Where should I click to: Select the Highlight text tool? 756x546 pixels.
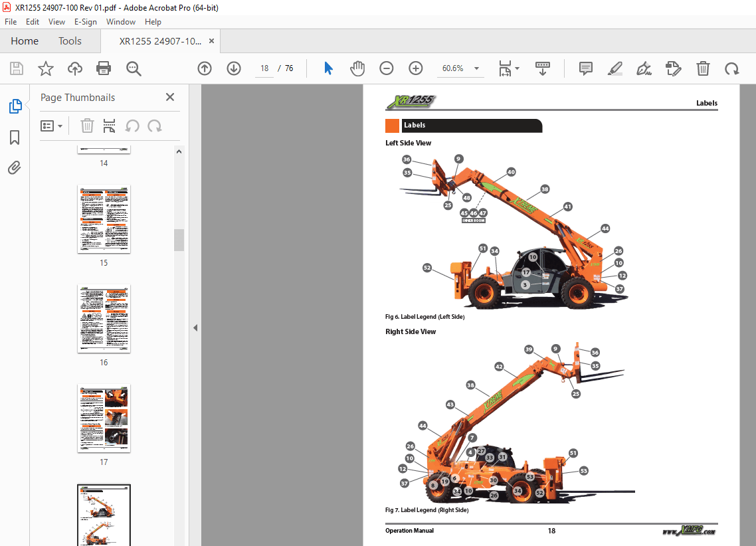pyautogui.click(x=614, y=68)
